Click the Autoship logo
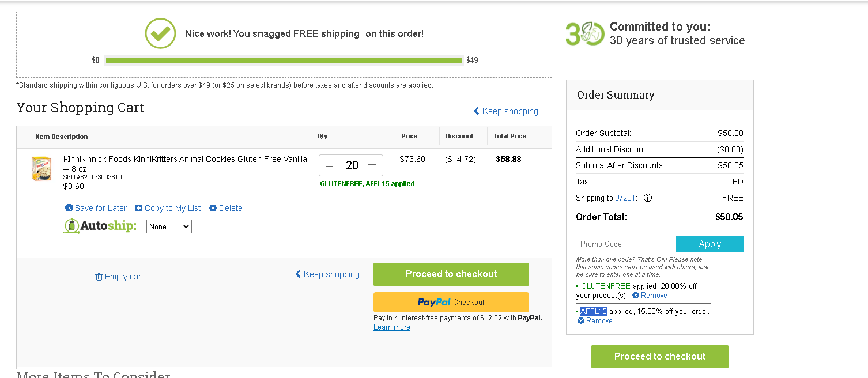The width and height of the screenshot is (868, 378). (x=100, y=226)
